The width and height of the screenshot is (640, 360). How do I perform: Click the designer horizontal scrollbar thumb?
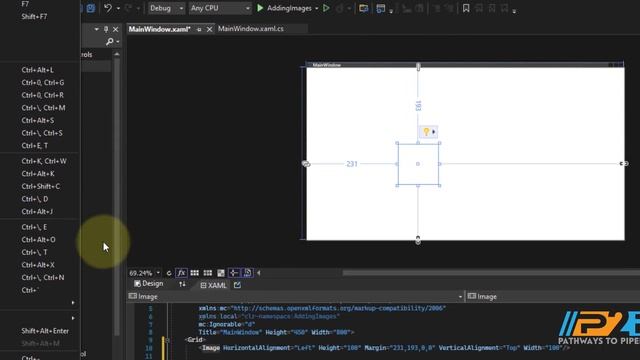point(491,273)
